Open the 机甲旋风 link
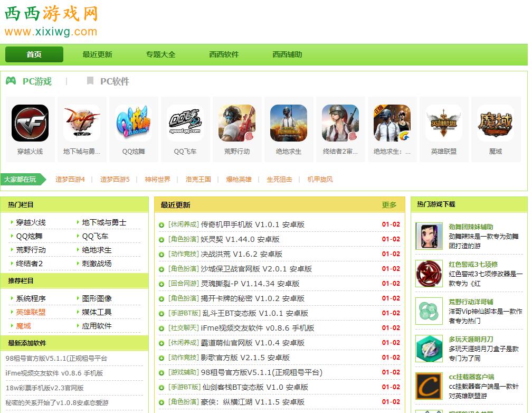 tap(320, 180)
